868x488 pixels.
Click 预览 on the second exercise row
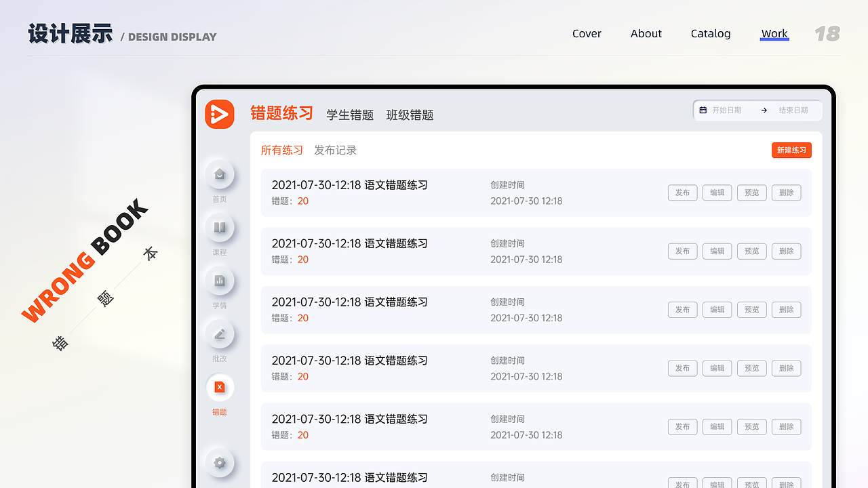pos(752,251)
